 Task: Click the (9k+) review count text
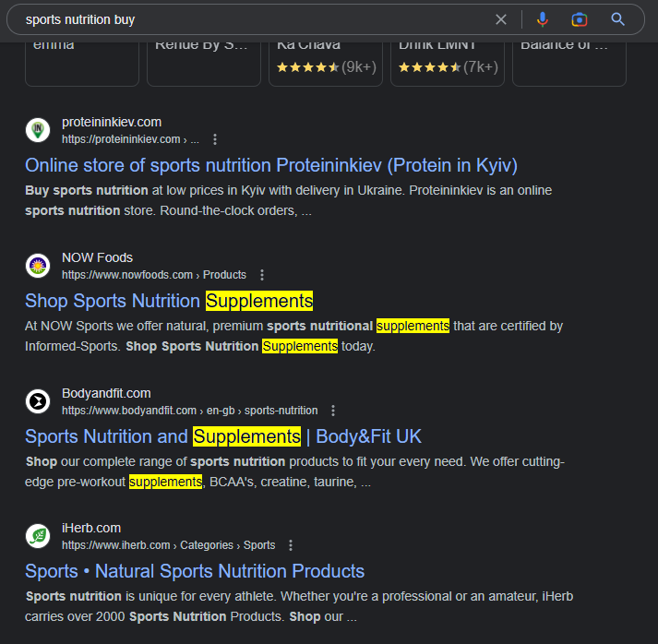coord(359,66)
